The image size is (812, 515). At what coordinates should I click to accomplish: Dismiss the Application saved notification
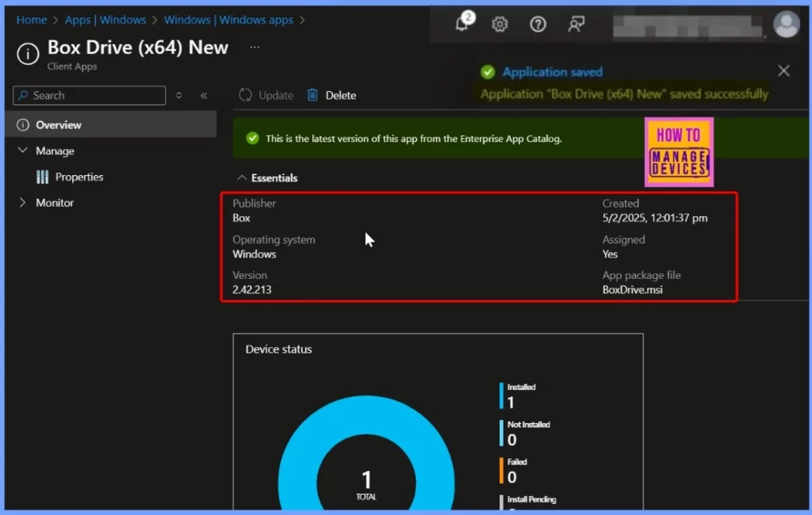click(783, 71)
